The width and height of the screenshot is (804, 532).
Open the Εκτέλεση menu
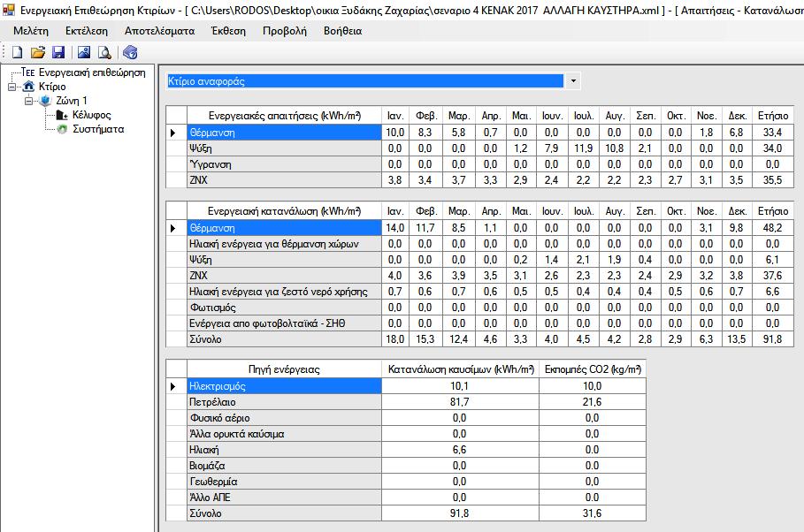pos(87,31)
